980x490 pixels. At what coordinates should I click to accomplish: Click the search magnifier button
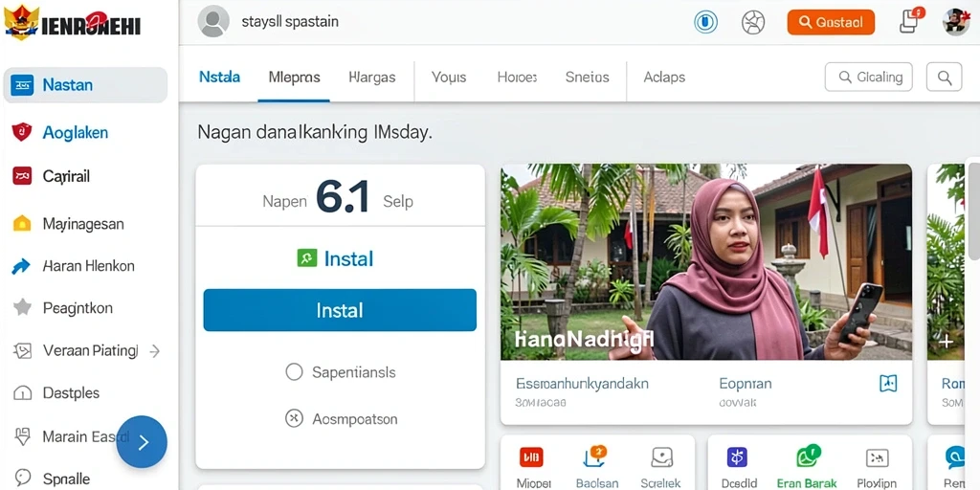(944, 78)
